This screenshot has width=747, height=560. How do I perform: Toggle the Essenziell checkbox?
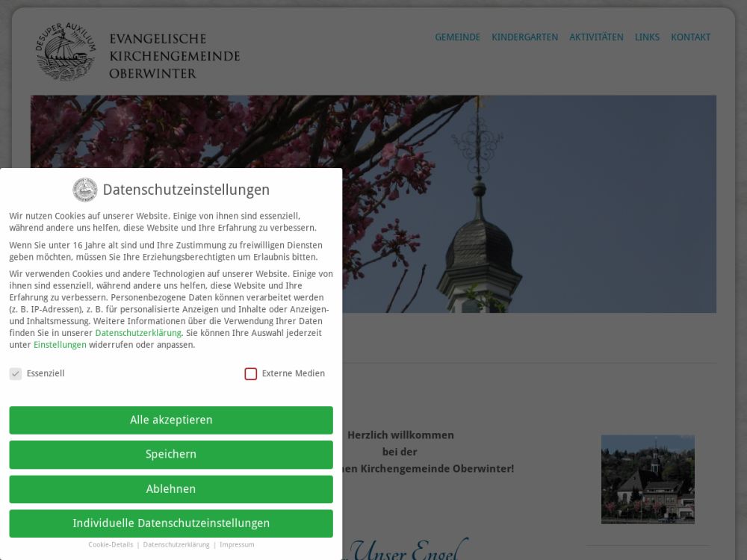[x=16, y=374]
